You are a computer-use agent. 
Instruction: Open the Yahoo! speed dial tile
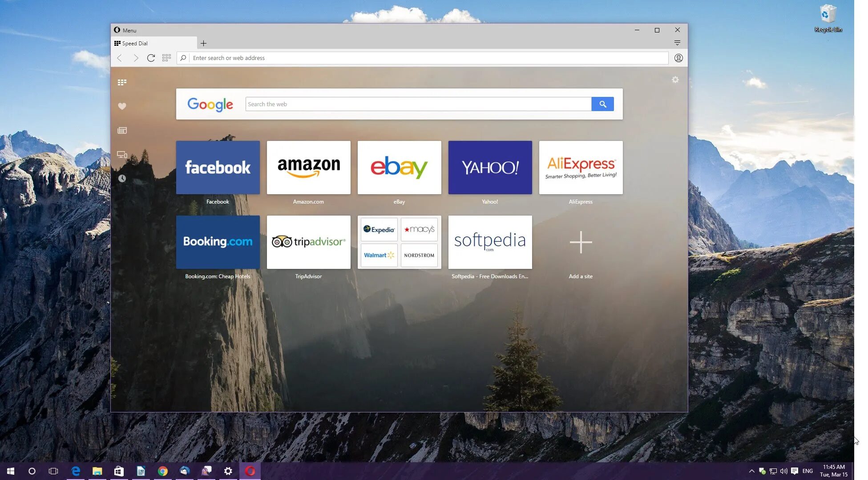[x=490, y=168]
